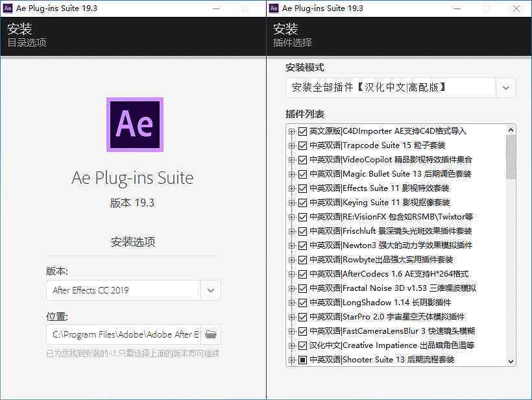Toggle the Frischluft plugin checkbox
This screenshot has width=532, height=400.
(302, 231)
